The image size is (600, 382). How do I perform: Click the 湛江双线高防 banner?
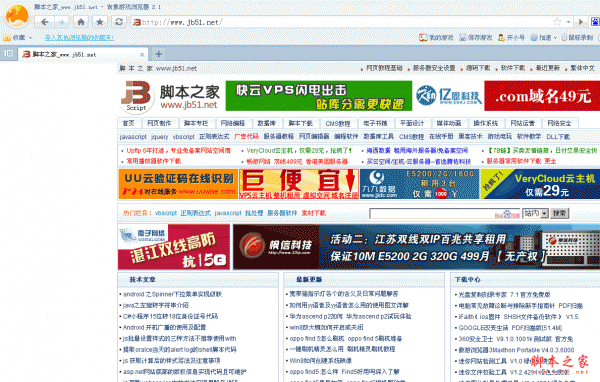point(174,247)
